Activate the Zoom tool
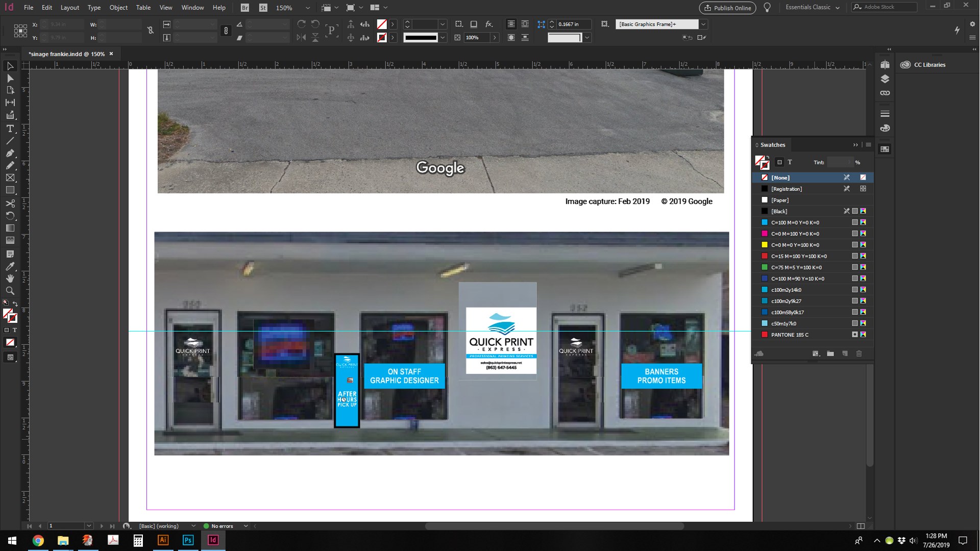 (x=10, y=291)
